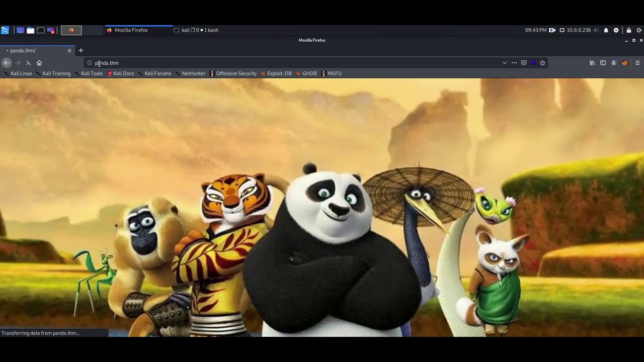Lock the screen with padlock icon

coord(628,30)
